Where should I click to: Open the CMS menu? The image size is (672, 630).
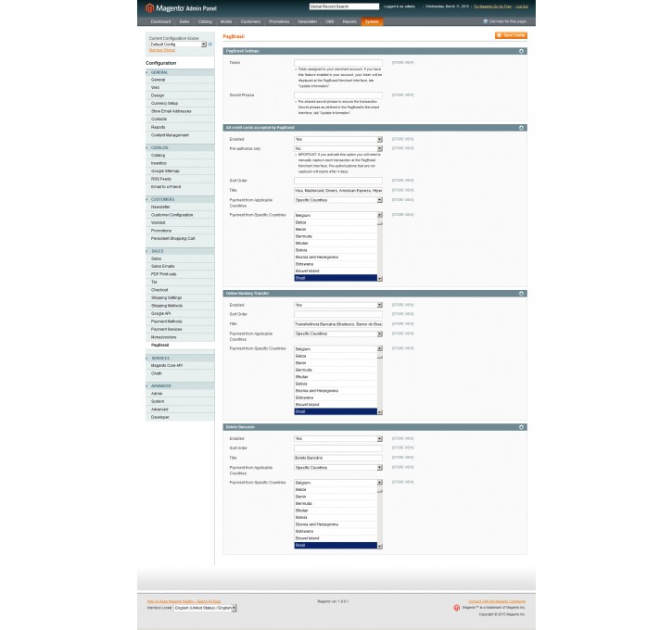point(330,22)
